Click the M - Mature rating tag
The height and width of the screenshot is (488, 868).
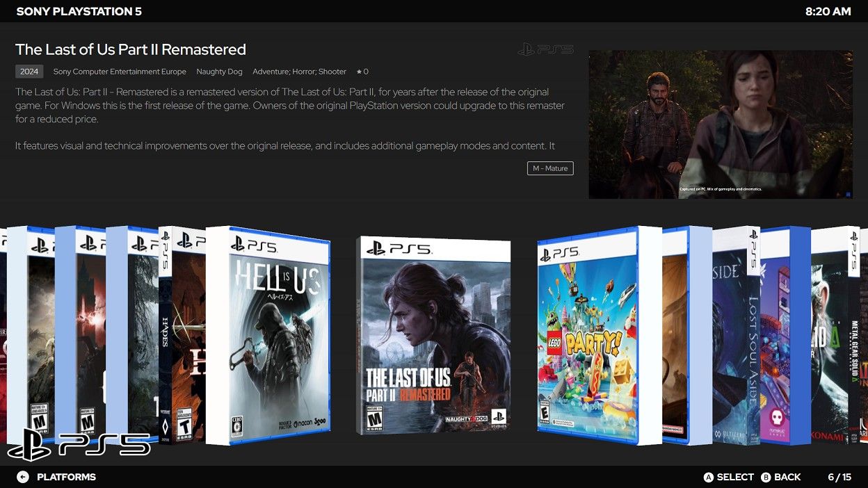pos(550,168)
